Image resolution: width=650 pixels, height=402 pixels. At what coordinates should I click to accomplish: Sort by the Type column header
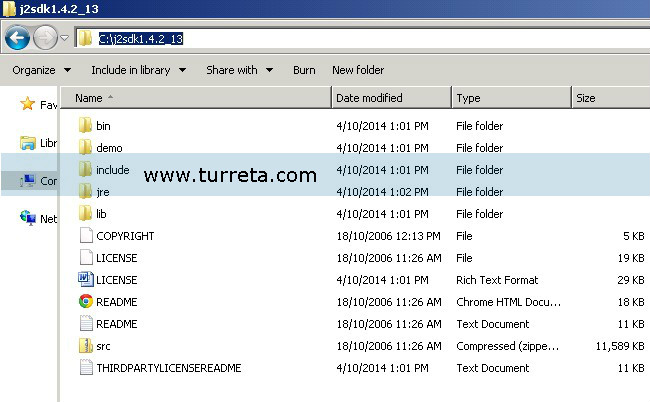click(x=512, y=98)
